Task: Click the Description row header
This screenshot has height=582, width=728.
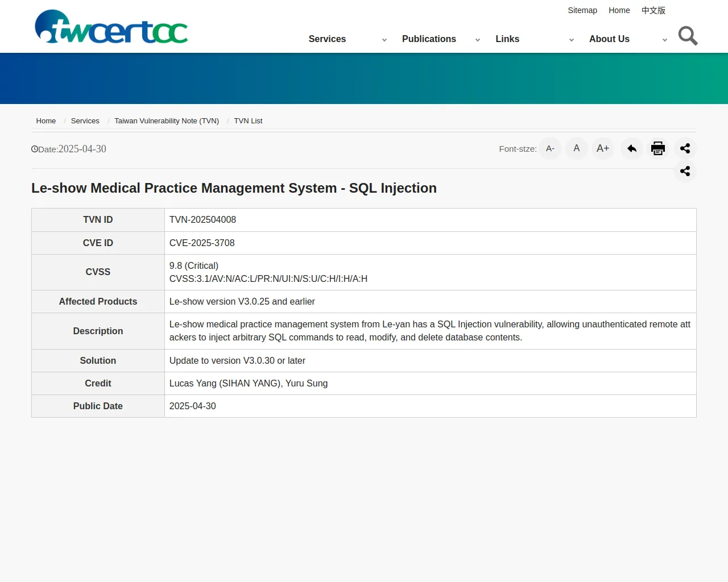Action: pos(98,331)
